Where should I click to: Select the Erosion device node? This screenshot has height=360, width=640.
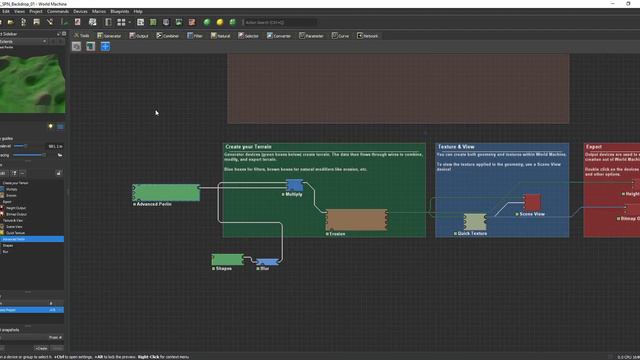[x=356, y=220]
